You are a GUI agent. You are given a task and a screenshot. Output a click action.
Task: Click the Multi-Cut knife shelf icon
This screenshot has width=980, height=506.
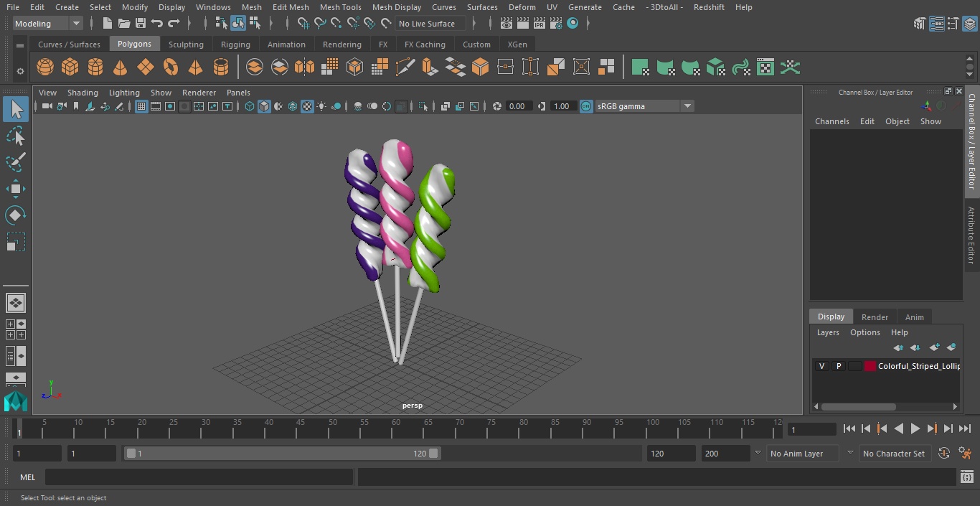(405, 67)
